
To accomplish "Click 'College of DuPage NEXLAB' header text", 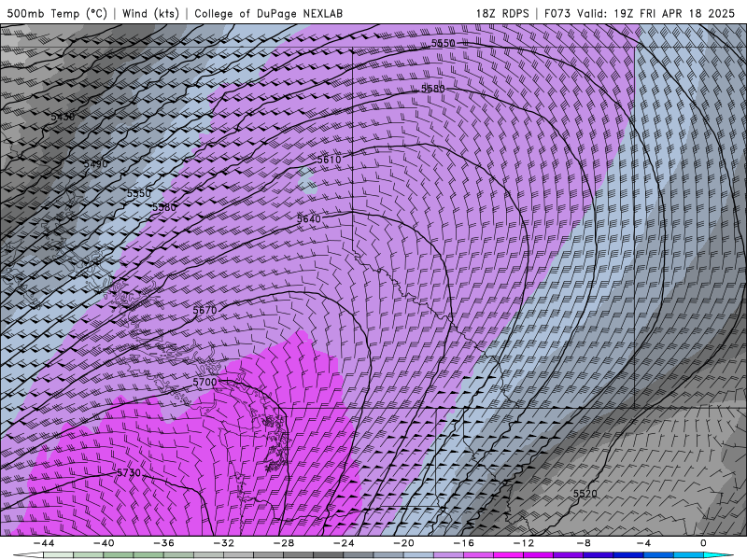I will point(268,13).
